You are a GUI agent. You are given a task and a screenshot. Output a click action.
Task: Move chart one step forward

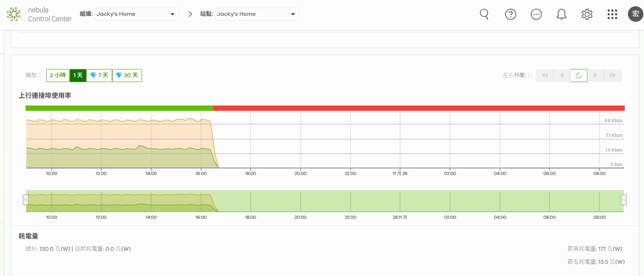(595, 75)
